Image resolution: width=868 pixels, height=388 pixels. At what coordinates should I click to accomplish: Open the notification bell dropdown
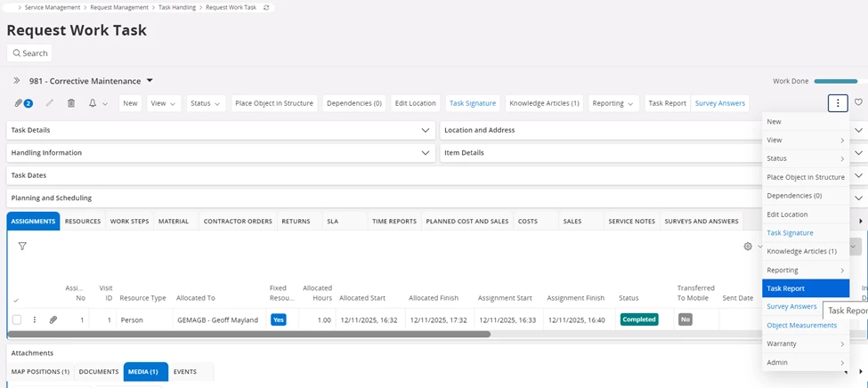click(98, 103)
